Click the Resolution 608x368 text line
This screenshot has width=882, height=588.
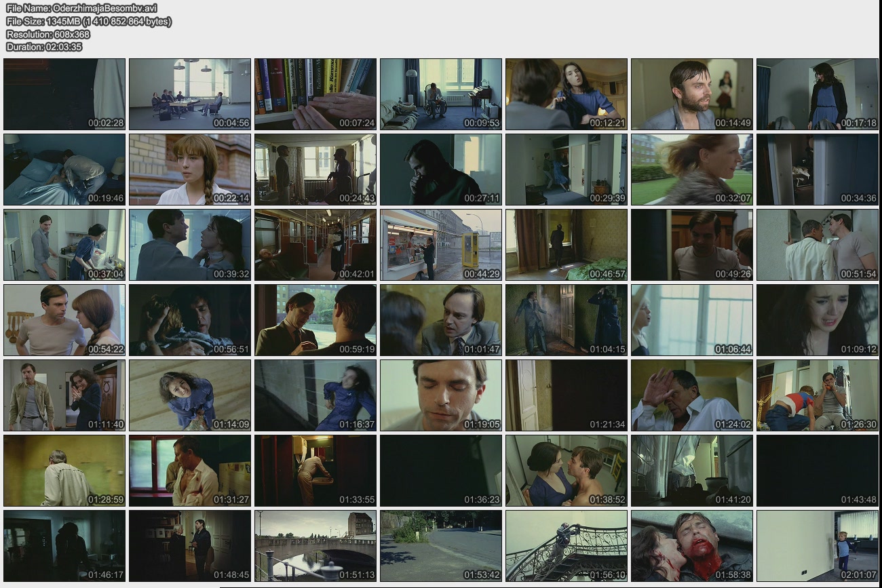[48, 34]
